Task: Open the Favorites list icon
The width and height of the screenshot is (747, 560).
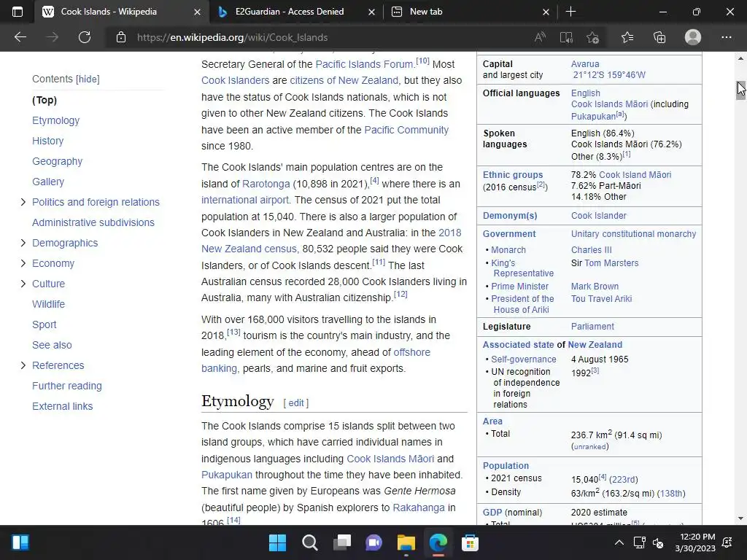Action: (x=627, y=37)
